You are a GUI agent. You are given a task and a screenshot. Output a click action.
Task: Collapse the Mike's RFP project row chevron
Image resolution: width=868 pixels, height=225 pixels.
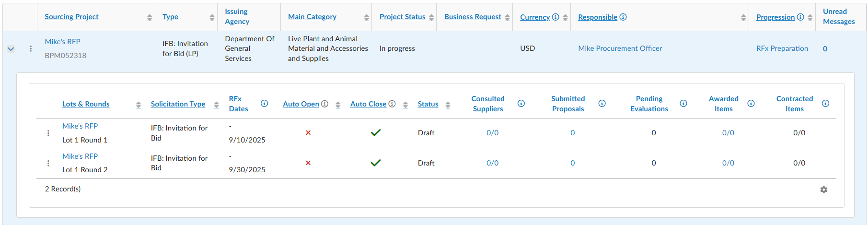11,48
